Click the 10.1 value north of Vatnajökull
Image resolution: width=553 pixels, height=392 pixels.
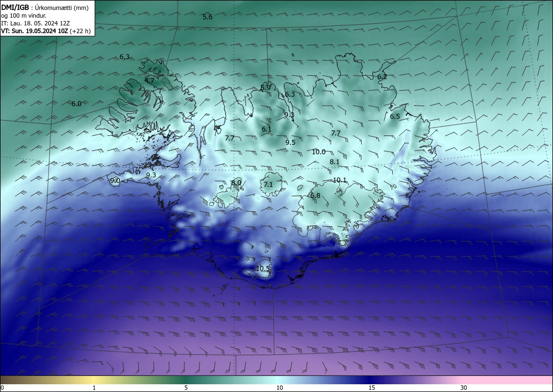(x=340, y=180)
